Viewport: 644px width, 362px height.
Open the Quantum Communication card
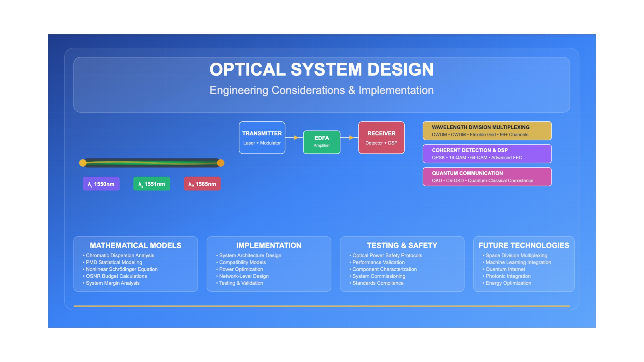(487, 177)
